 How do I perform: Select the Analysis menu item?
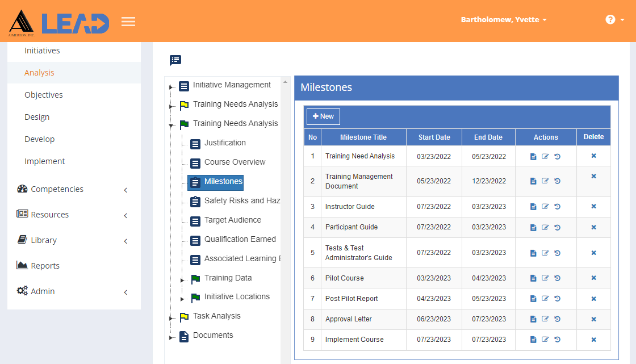[x=39, y=73]
